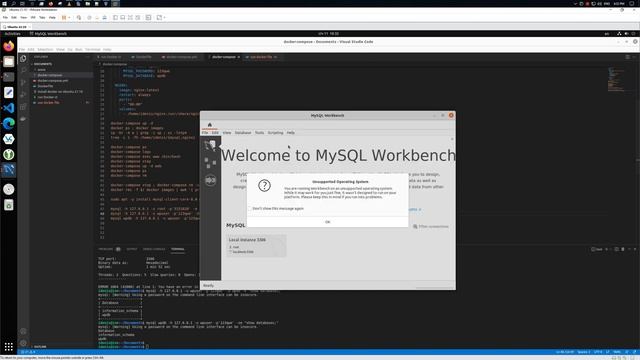Open MySQL Workbench dock icon

9,170
